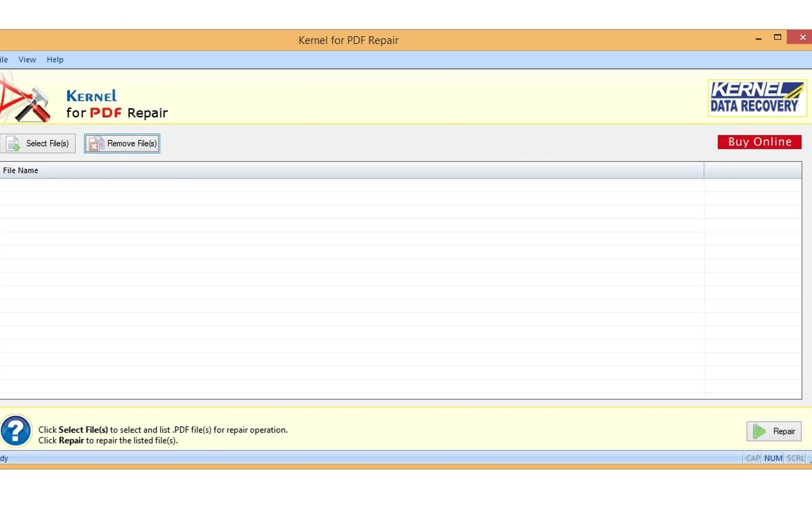Click the blue question mark help icon

click(x=16, y=431)
